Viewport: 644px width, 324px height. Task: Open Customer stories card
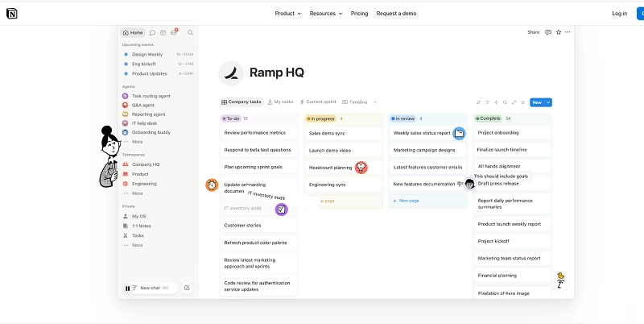[258, 226]
